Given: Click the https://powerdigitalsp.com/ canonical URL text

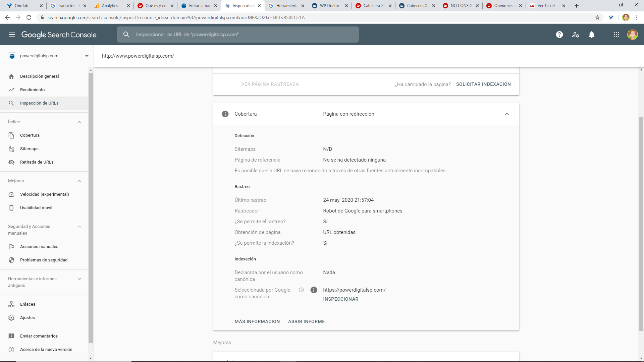Looking at the screenshot, I should pyautogui.click(x=354, y=290).
